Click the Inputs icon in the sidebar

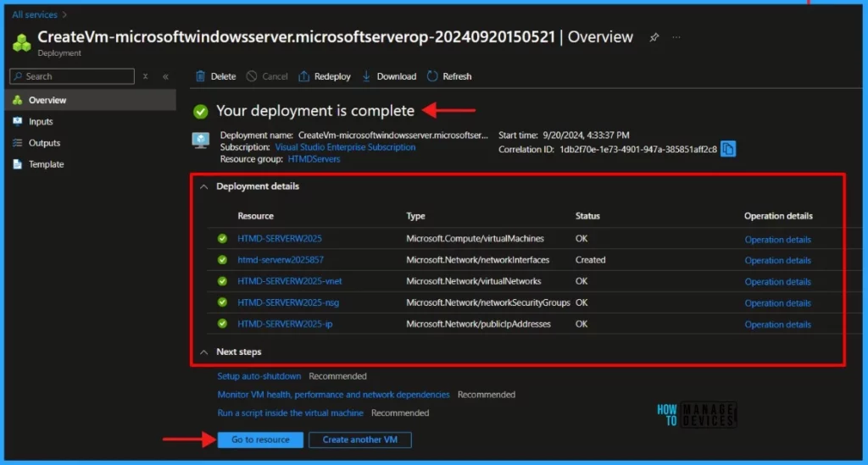[18, 121]
